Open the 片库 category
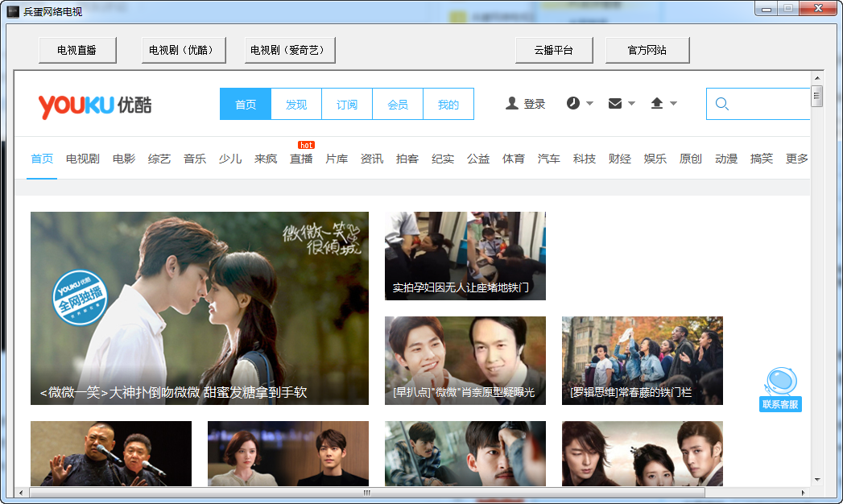This screenshot has height=504, width=843. [337, 159]
